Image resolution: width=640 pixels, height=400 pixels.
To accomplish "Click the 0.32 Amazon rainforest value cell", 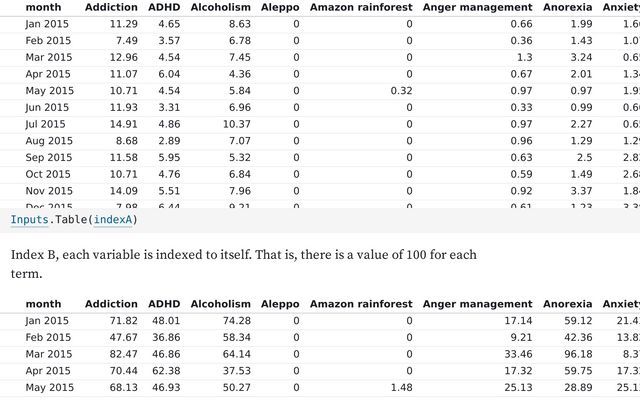I will 401,91.
